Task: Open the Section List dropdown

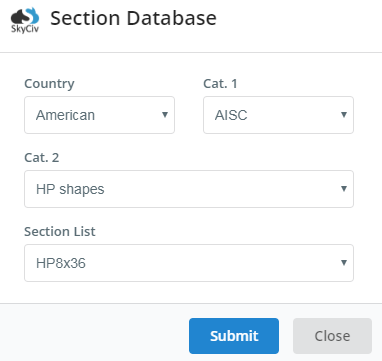Action: pyautogui.click(x=189, y=263)
